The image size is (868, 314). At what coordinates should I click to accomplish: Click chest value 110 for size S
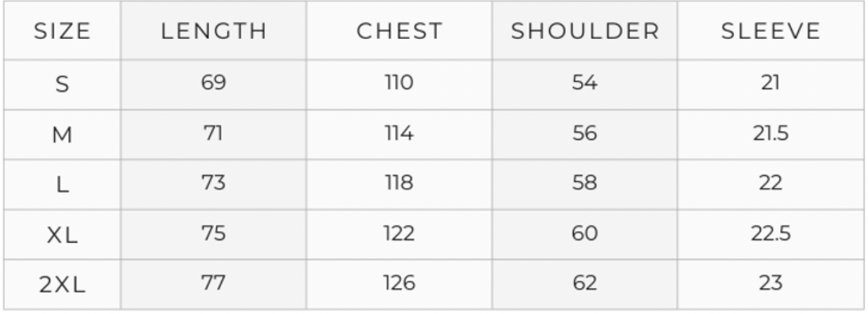tap(399, 84)
